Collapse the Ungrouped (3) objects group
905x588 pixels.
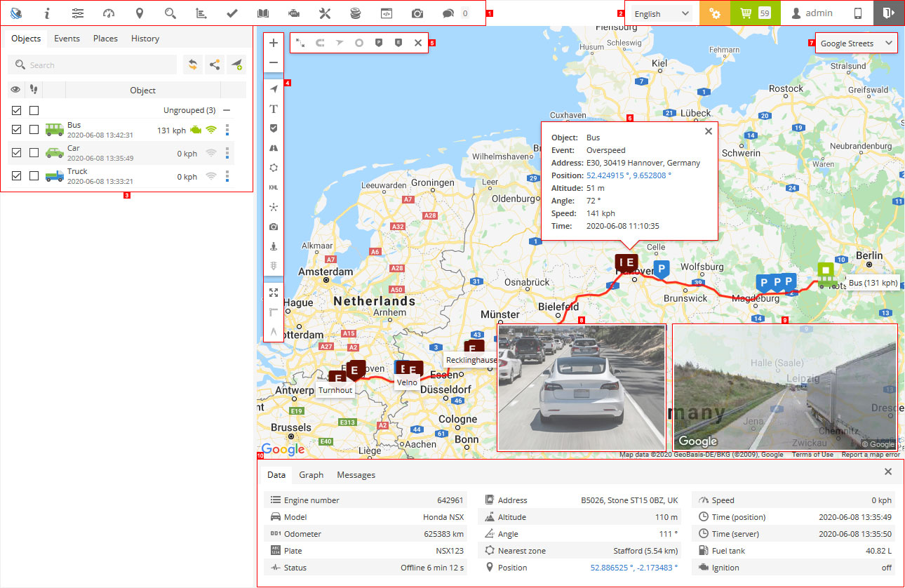click(226, 110)
